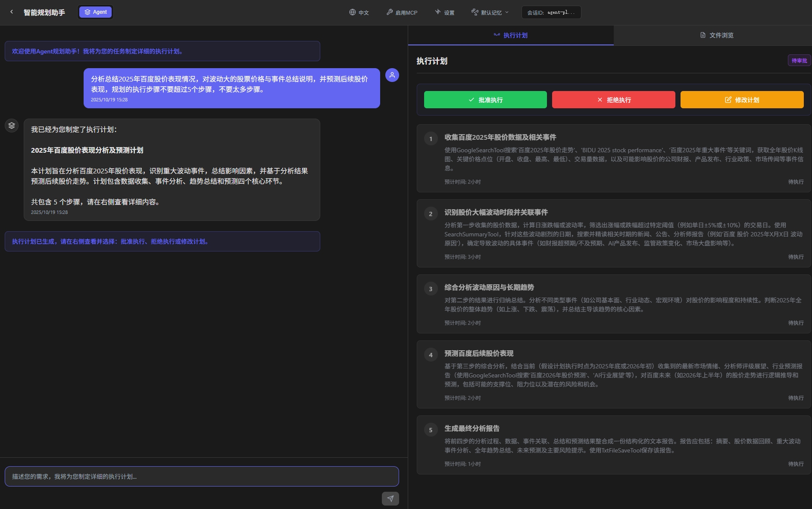Click 预计时间: 1小时 in step 5
812x509 pixels.
pos(462,464)
